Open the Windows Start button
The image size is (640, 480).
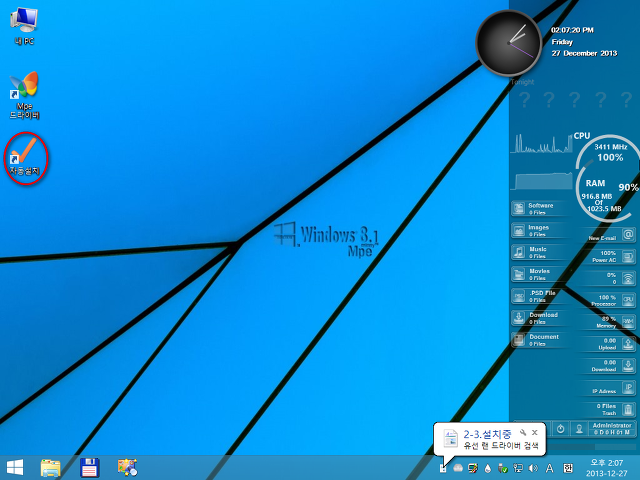tap(15, 467)
